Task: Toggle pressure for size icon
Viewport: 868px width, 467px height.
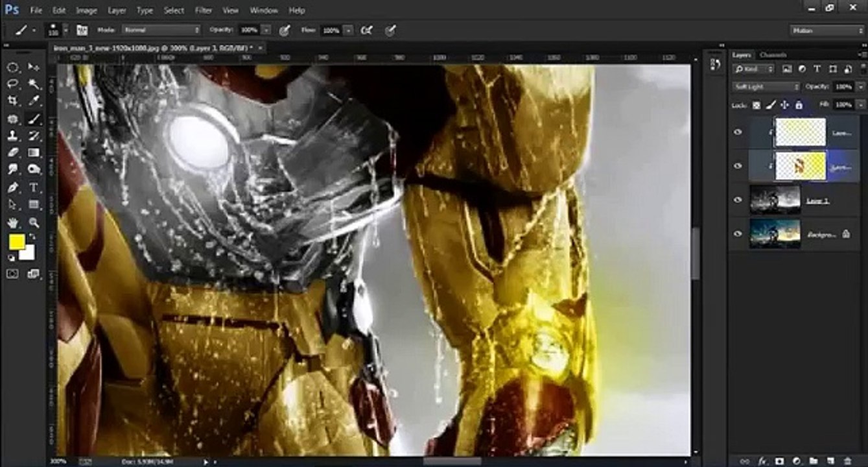Action: [390, 30]
